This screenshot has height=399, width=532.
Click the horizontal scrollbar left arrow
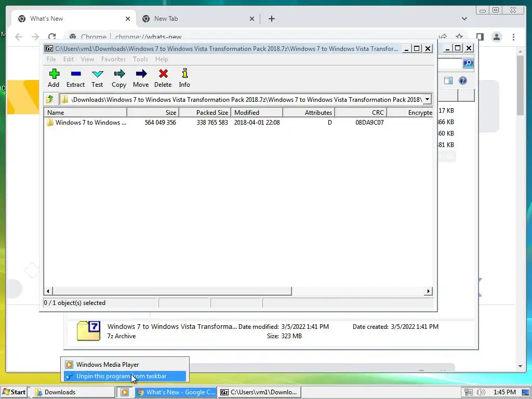pos(48,291)
